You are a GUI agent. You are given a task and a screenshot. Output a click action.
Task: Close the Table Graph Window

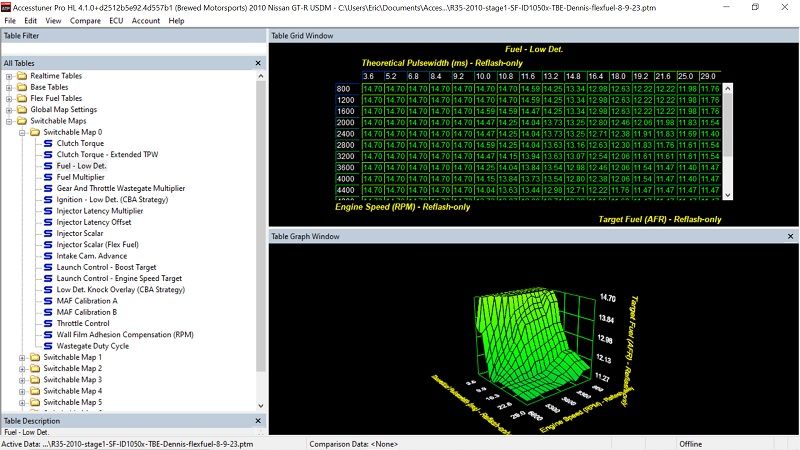790,236
